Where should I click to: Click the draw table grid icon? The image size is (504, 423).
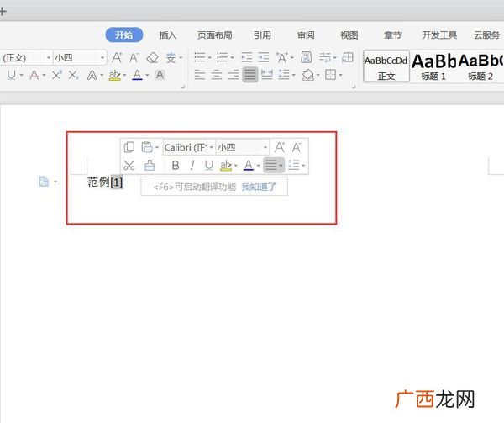[x=347, y=57]
